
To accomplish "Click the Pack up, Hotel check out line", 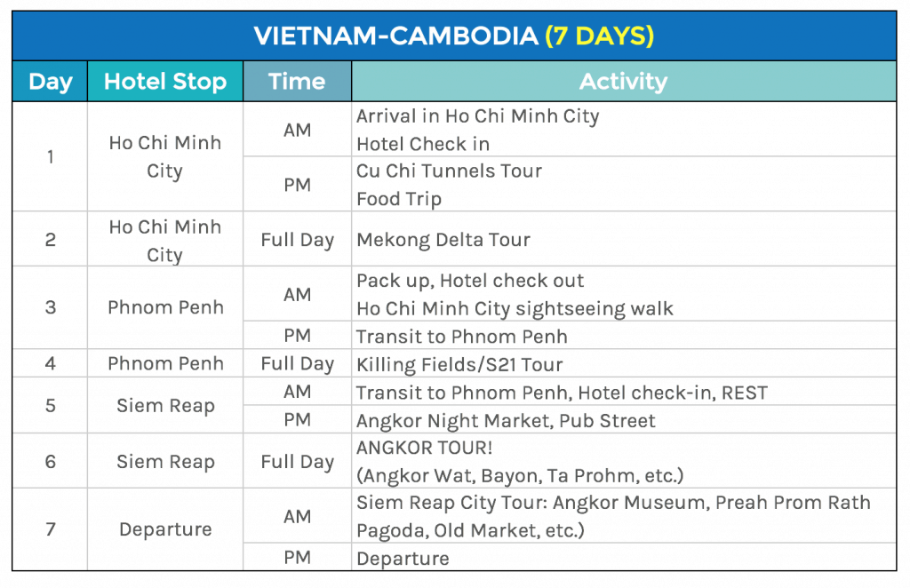I will tap(470, 282).
